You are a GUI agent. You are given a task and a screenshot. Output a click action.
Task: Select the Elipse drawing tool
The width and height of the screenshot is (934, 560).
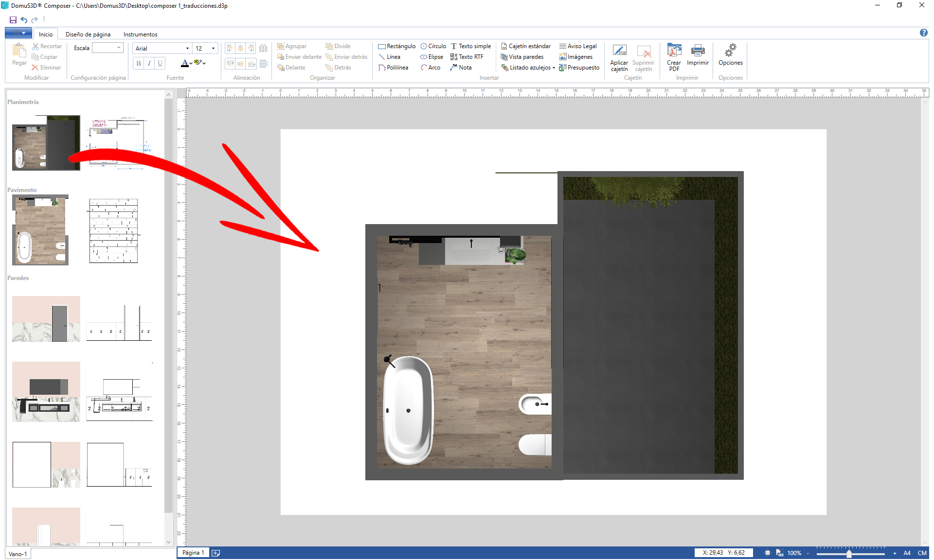432,57
